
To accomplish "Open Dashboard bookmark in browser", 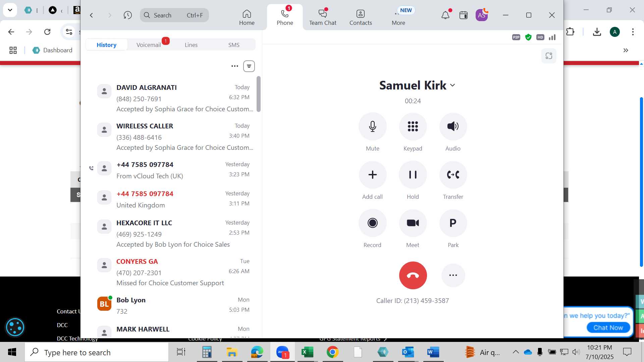I will 52,50.
